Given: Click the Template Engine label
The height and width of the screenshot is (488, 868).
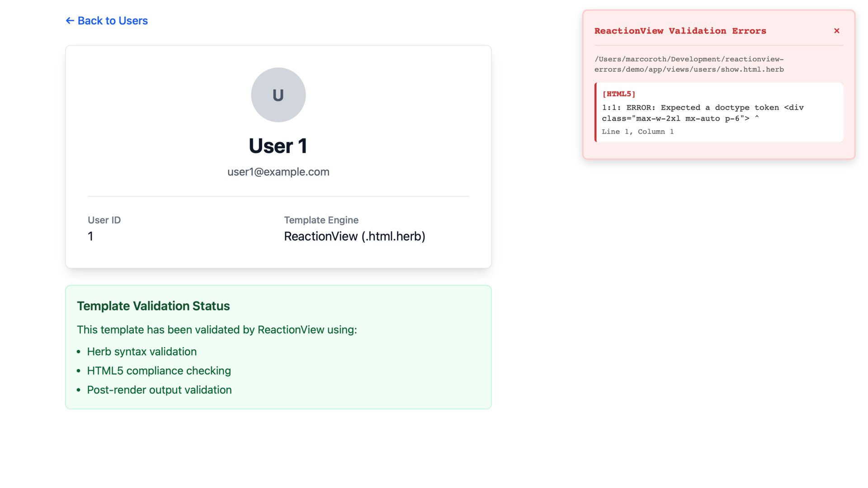Looking at the screenshot, I should click(321, 220).
